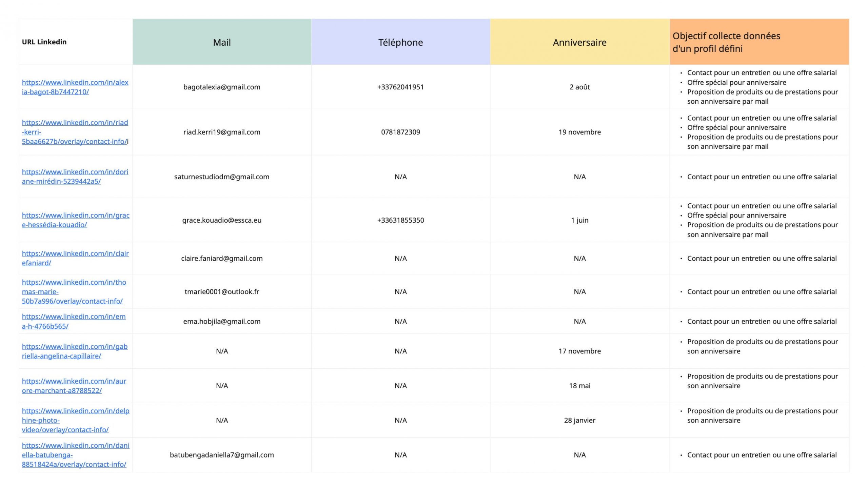The width and height of the screenshot is (868, 491).
Task: Select the Téléphone column header cell
Action: click(x=400, y=42)
